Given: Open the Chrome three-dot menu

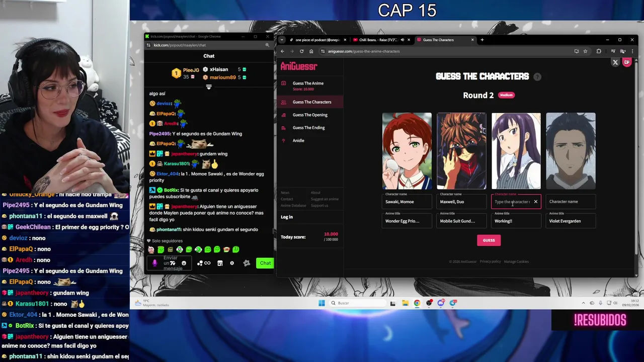Looking at the screenshot, I should click(x=632, y=51).
